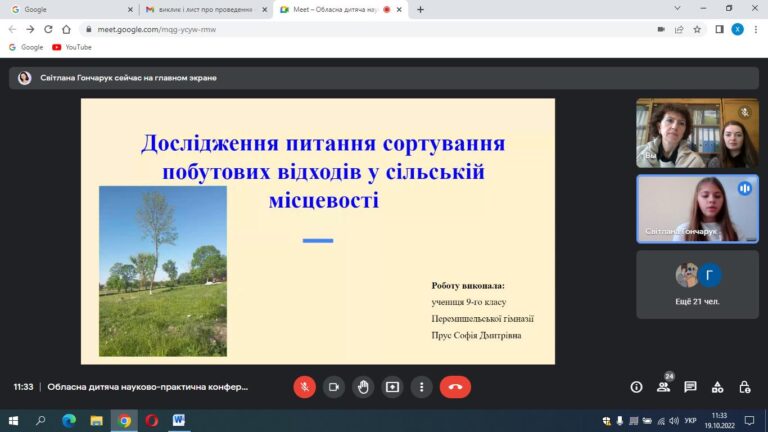Open more options three-dot menu

coord(422,387)
